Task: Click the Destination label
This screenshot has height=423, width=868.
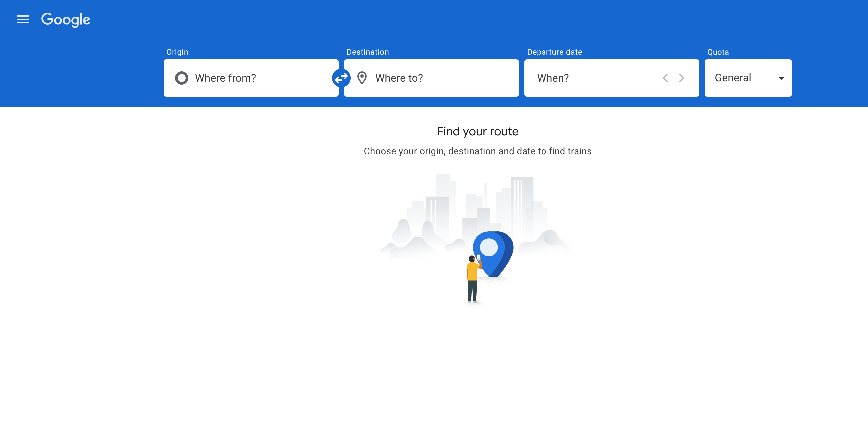Action: 368,52
